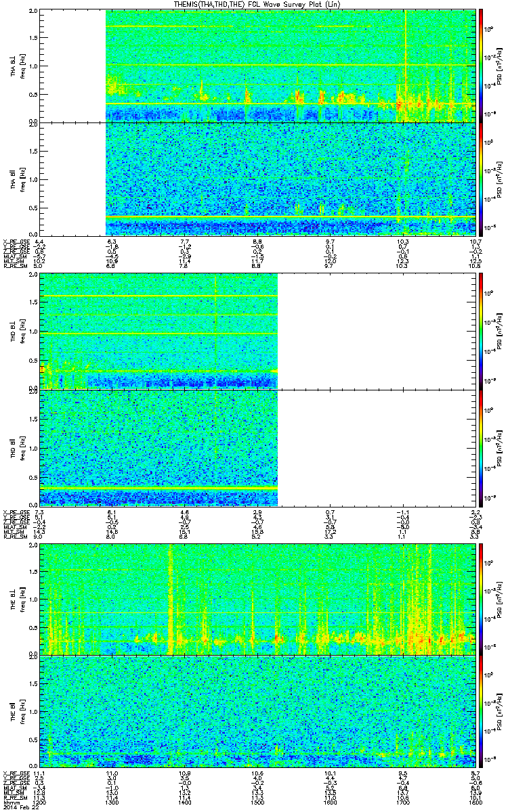Click the 'THA BL freq [Hz]' axis label
The image size is (508, 812).
tap(18, 66)
